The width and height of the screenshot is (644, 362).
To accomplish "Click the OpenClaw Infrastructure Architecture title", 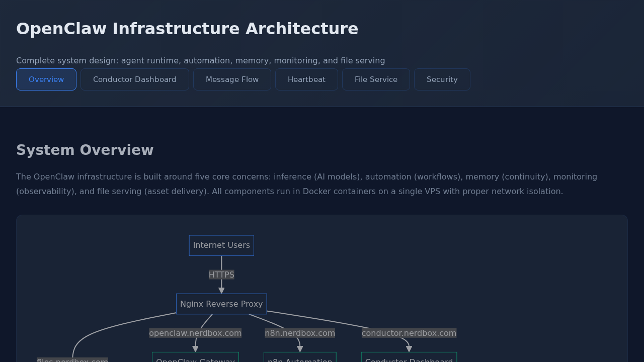I will click(x=187, y=29).
